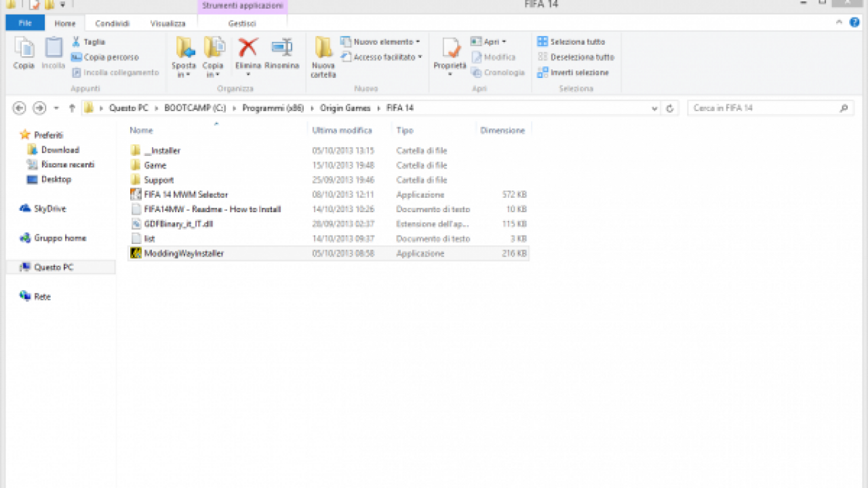Viewport: 868px width, 488px height.
Task: Sort by the Dimensione column header
Action: coord(503,130)
